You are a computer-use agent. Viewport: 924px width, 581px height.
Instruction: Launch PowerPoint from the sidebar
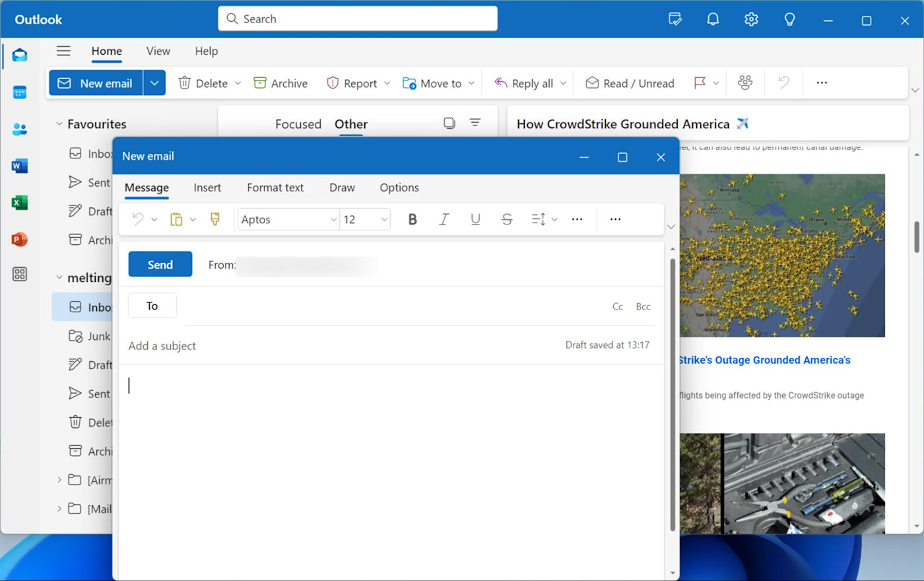tap(20, 240)
